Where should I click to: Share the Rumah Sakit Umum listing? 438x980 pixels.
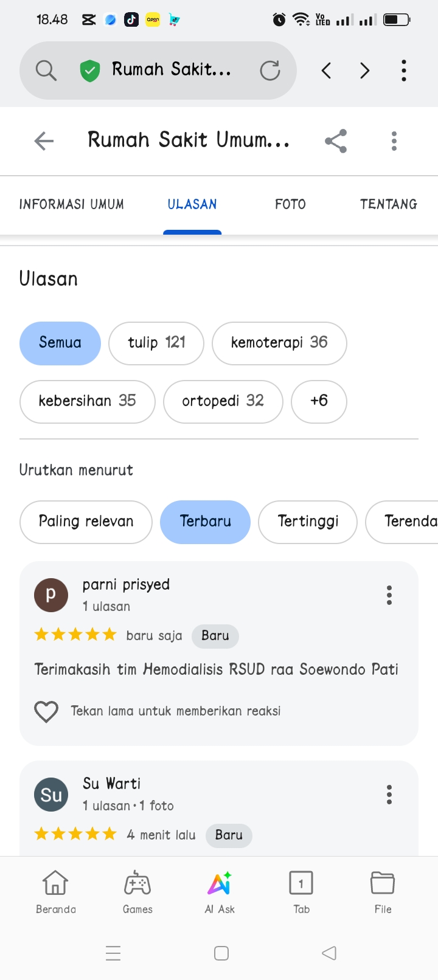(336, 141)
